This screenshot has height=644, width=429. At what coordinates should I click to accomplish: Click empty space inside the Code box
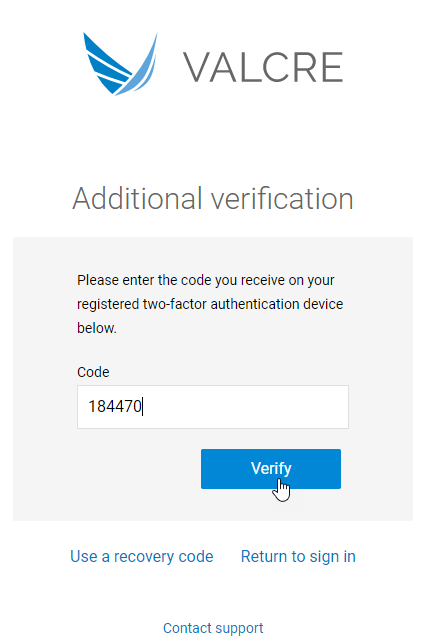[246, 407]
